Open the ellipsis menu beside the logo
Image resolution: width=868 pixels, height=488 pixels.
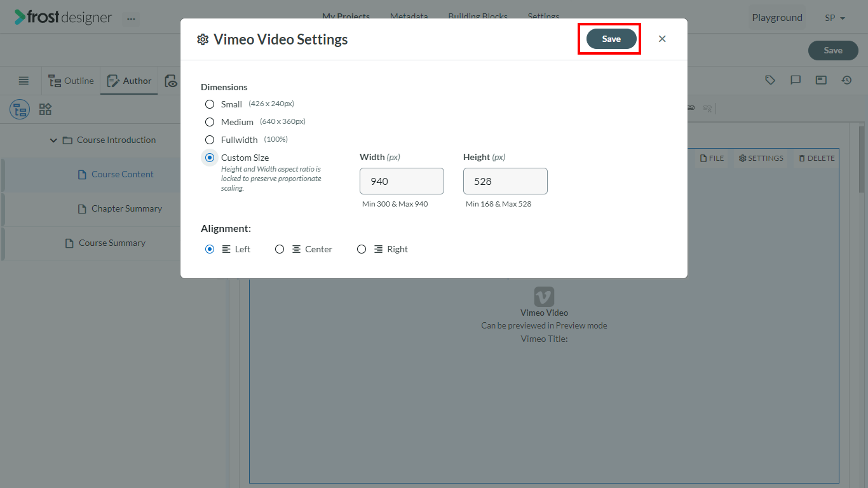[x=131, y=18]
